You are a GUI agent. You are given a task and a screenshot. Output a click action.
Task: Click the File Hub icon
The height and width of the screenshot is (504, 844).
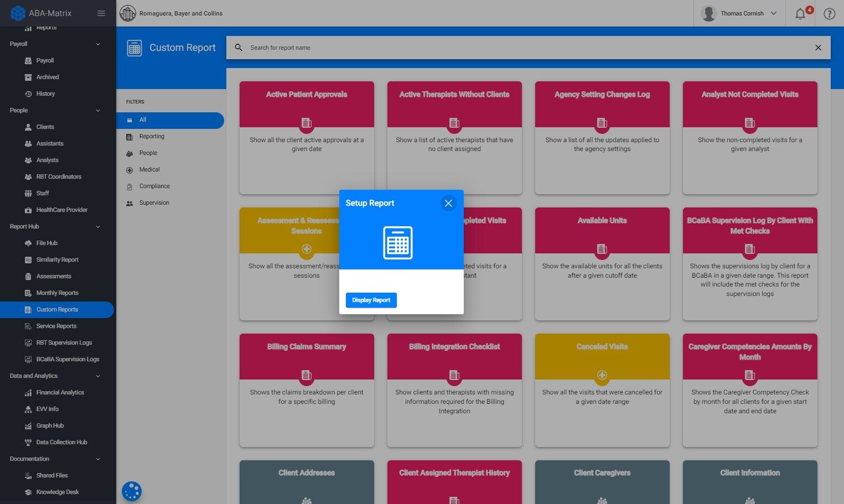28,243
